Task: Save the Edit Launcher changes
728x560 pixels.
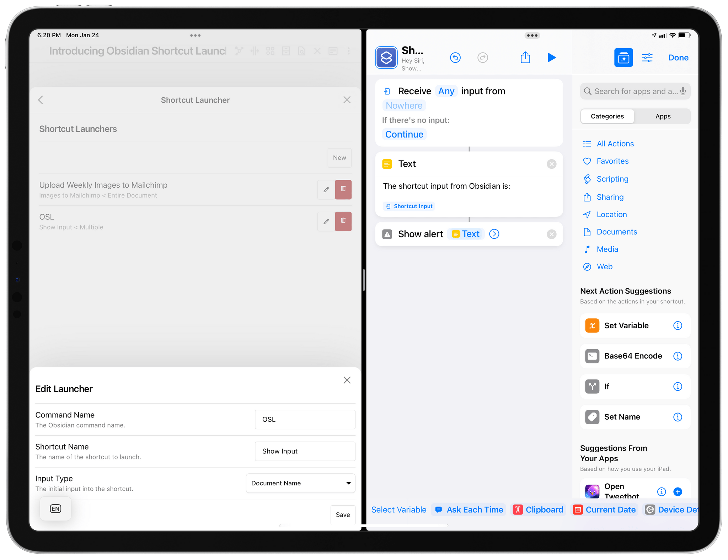Action: pos(342,514)
